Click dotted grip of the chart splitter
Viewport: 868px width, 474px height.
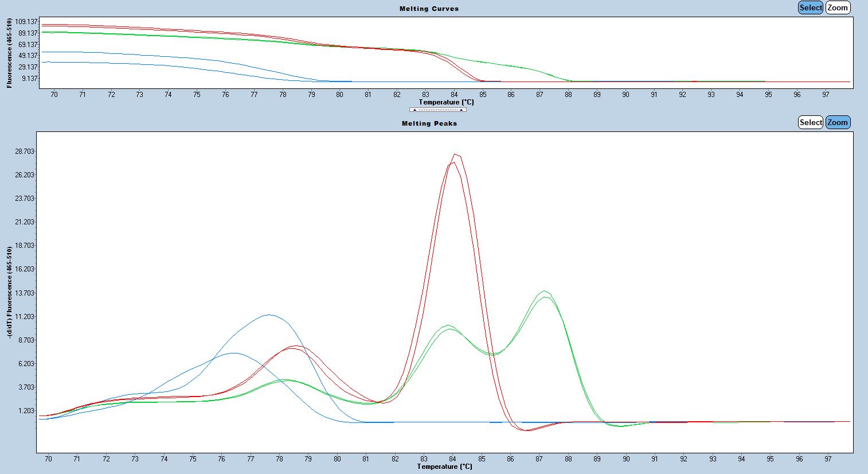point(437,110)
